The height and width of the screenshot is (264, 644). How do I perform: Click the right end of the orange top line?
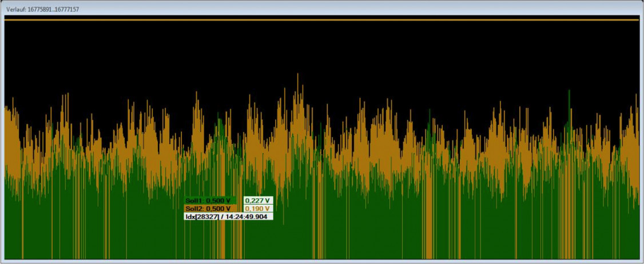click(636, 19)
